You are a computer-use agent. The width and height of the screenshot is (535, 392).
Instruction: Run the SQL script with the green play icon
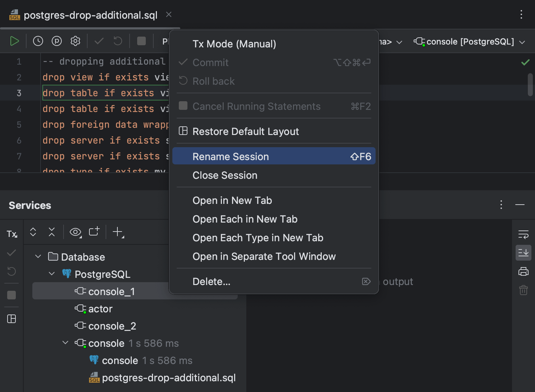(15, 41)
